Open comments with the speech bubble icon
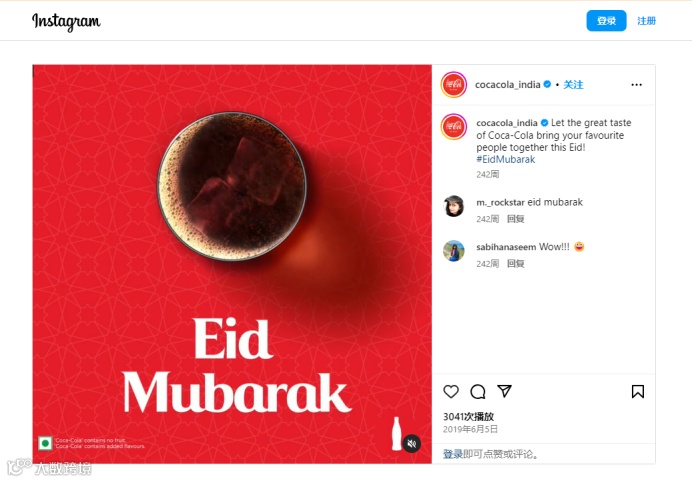Image resolution: width=693 pixels, height=482 pixels. point(478,391)
